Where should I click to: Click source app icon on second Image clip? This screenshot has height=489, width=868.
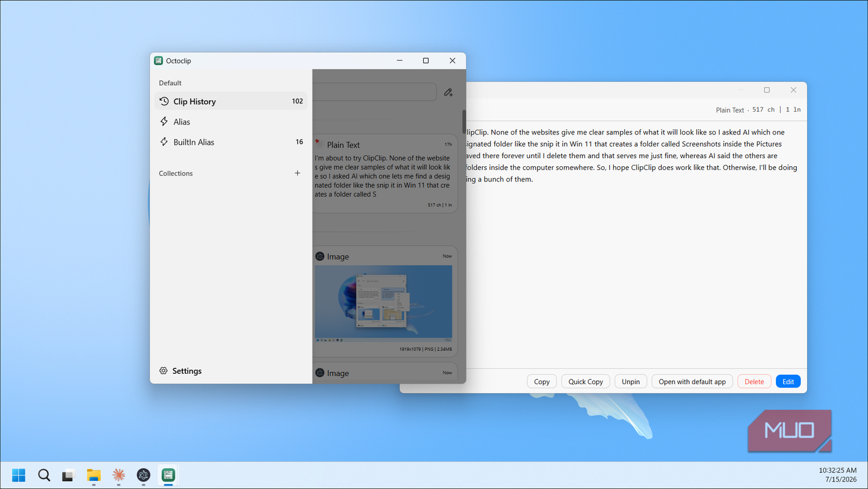pyautogui.click(x=320, y=373)
